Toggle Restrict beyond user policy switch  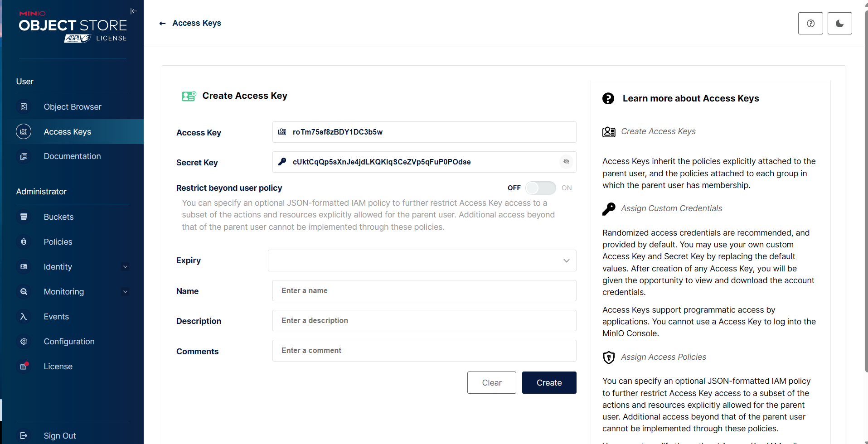(540, 188)
